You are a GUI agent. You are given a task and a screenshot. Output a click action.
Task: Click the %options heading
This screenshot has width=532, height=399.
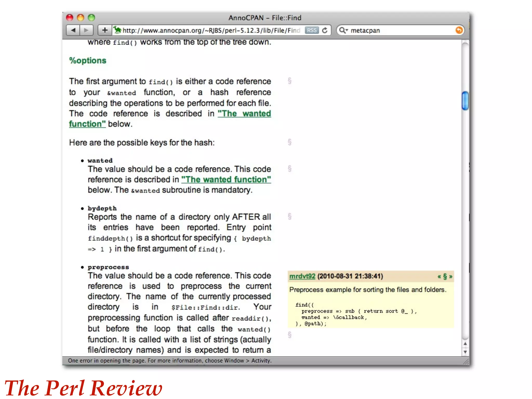pyautogui.click(x=88, y=61)
